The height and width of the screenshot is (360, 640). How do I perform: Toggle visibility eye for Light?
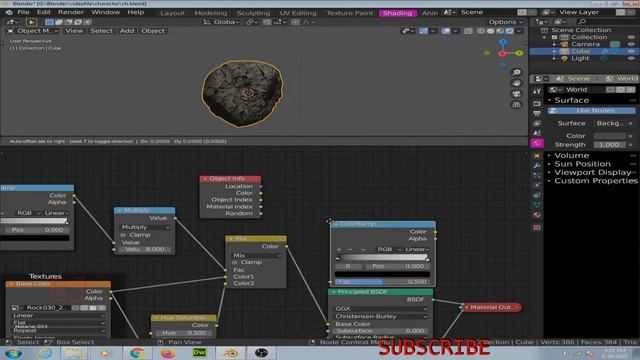coord(631,58)
